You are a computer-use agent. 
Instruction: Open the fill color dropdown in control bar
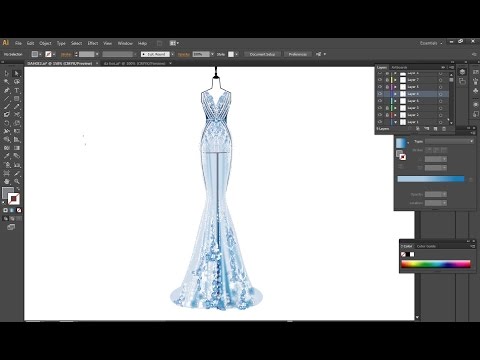[40, 54]
